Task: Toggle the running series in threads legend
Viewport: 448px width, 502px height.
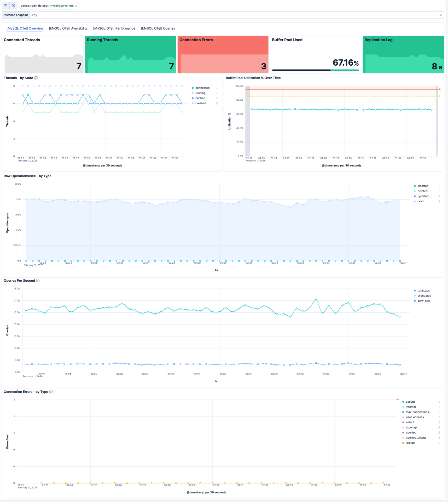Action: (200, 93)
